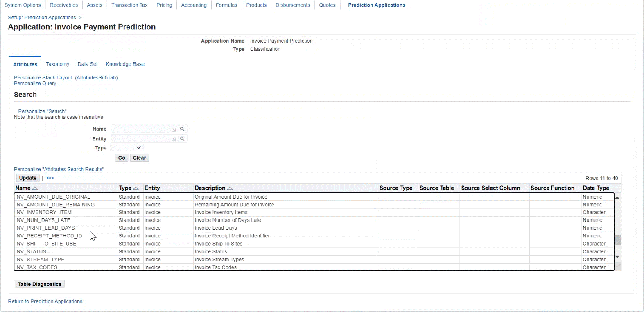Open the Knowledge Base tab
The image size is (644, 312).
(x=125, y=64)
